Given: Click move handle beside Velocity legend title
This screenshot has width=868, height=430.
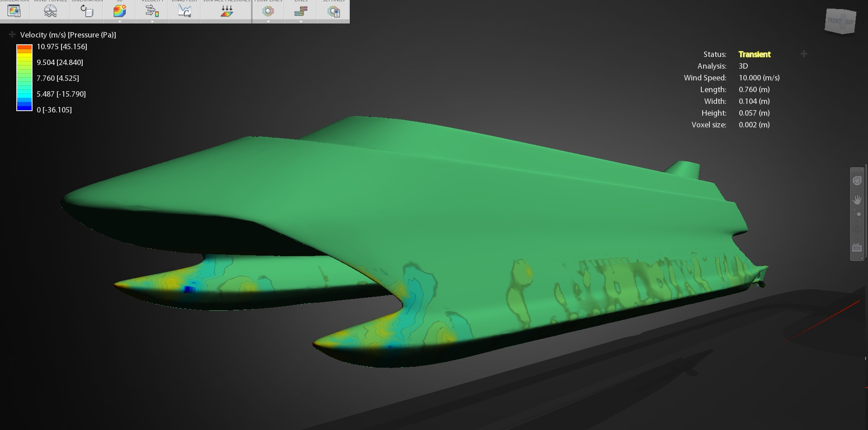Looking at the screenshot, I should pyautogui.click(x=12, y=34).
